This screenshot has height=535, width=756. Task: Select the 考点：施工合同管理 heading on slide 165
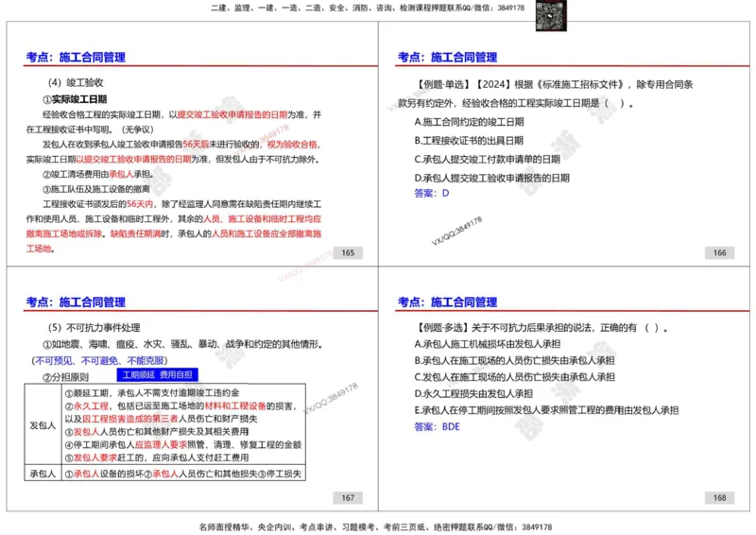click(76, 57)
